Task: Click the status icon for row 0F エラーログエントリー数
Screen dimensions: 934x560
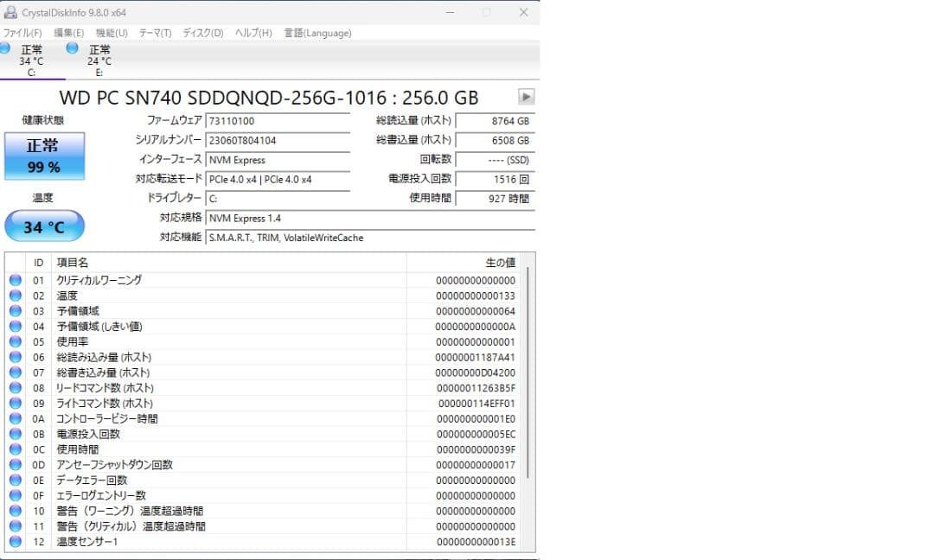Action: (x=16, y=496)
